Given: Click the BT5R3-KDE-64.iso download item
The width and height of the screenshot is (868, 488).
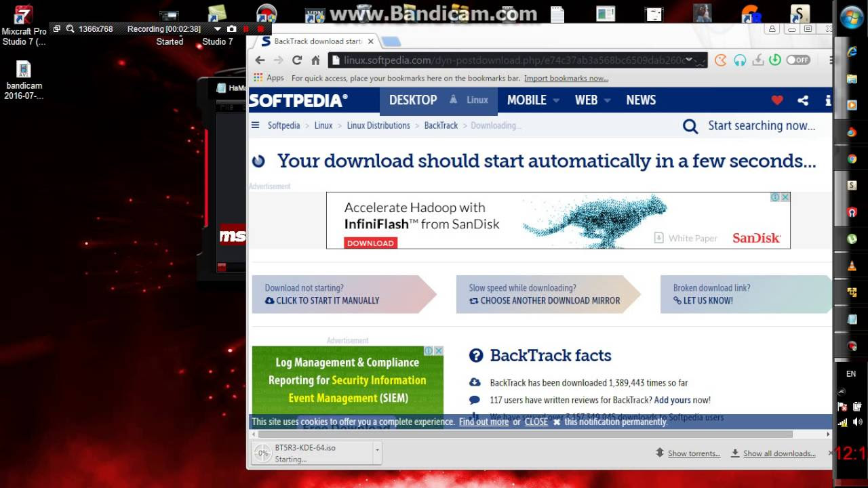Looking at the screenshot, I should pos(312,453).
